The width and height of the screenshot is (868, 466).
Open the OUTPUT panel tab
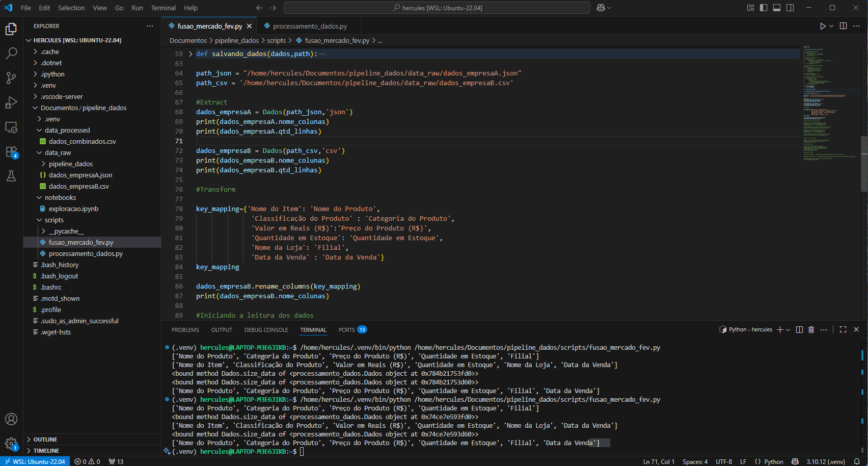click(x=222, y=330)
